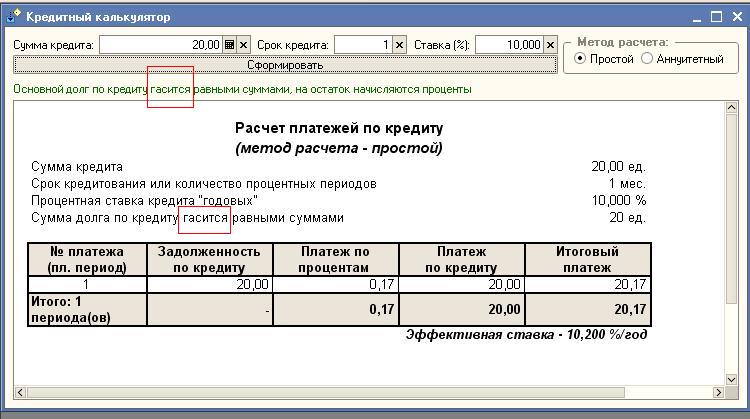Click the vertical scrollbar thumb
750x419 pixels.
click(x=731, y=208)
